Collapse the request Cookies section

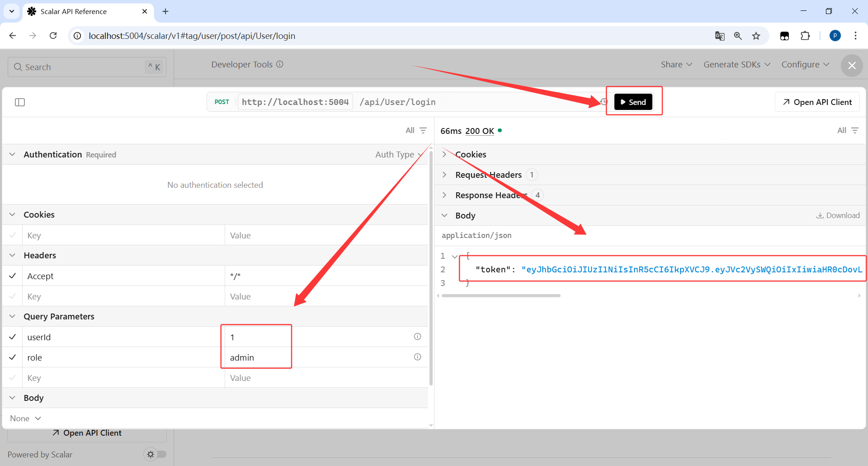click(12, 214)
